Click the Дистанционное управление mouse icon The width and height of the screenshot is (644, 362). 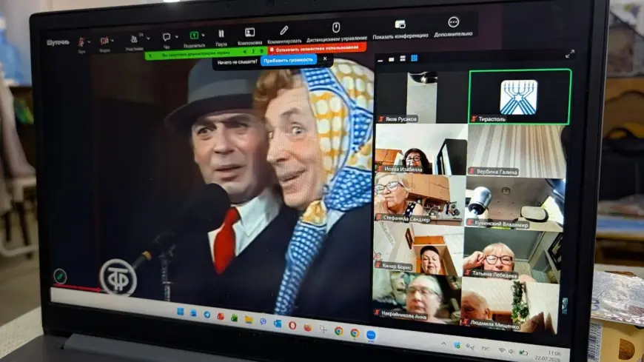tap(336, 27)
